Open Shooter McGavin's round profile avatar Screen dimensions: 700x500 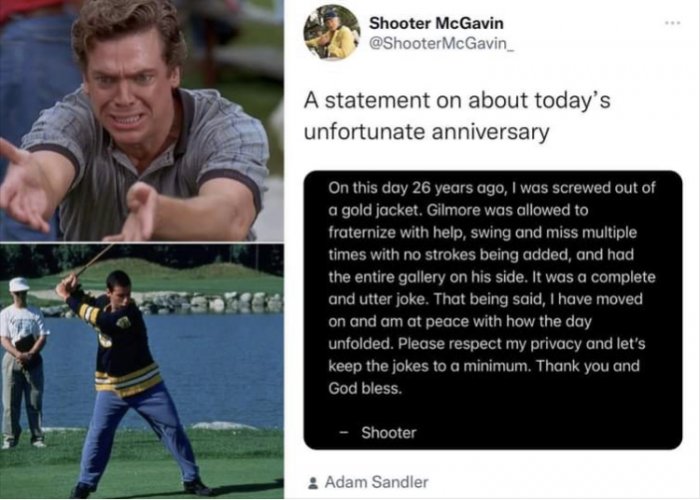(331, 32)
